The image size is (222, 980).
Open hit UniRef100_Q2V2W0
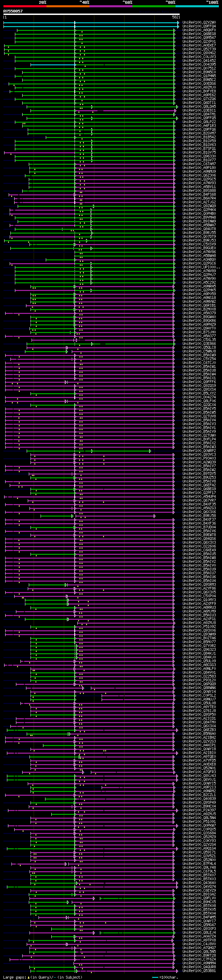point(199,23)
